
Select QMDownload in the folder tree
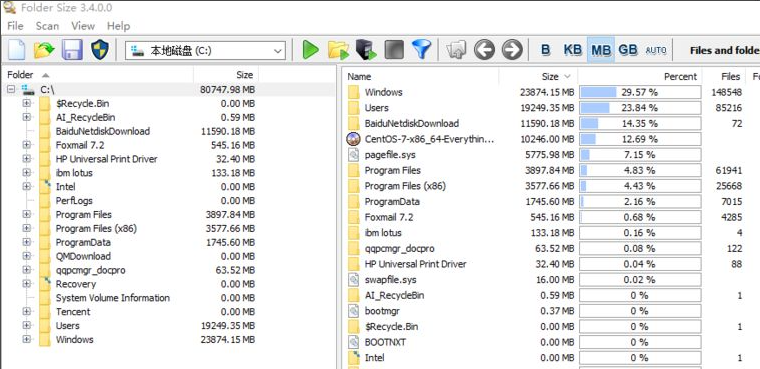pos(83,256)
